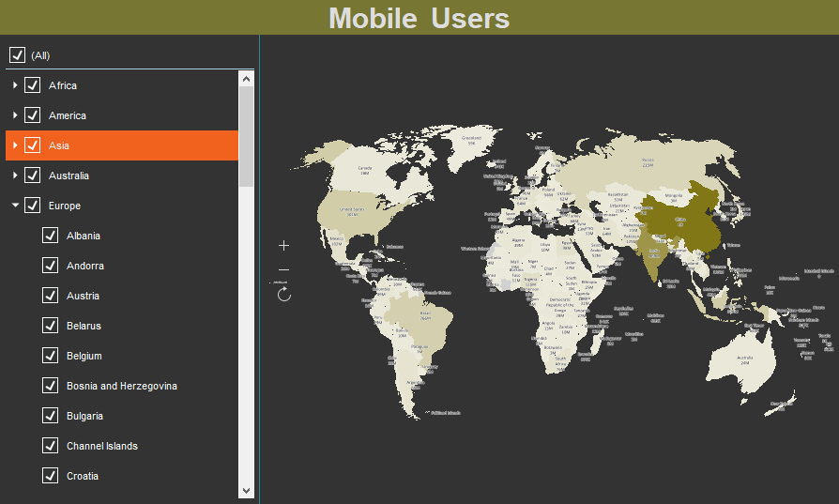Image resolution: width=839 pixels, height=504 pixels.
Task: Expand the Asia node arrow
Action: (x=15, y=145)
